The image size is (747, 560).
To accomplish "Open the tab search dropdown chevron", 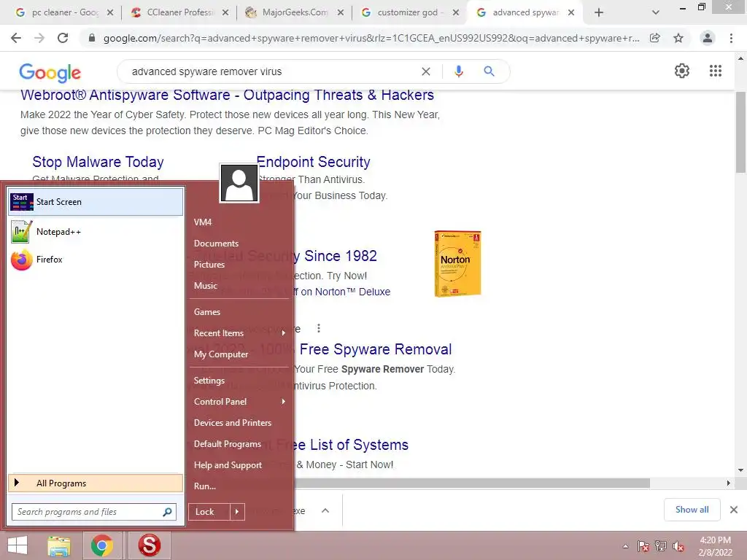I will (x=656, y=12).
